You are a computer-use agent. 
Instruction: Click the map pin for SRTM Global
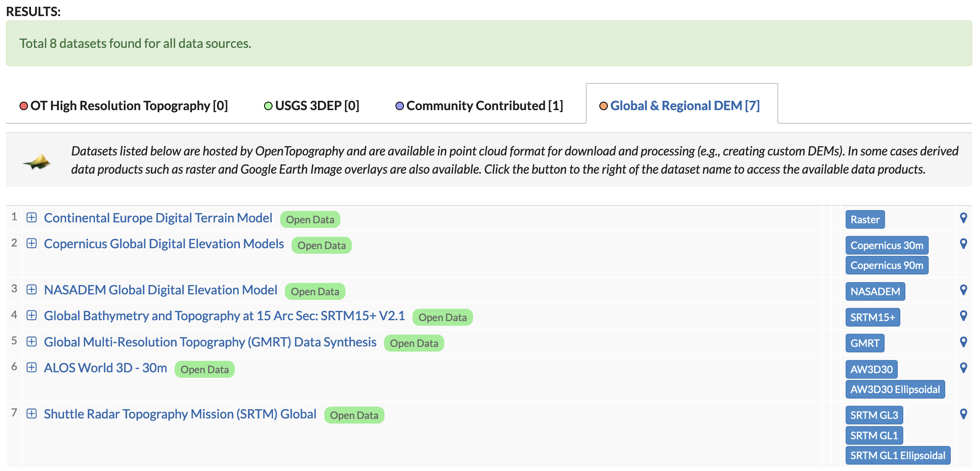pyautogui.click(x=963, y=414)
